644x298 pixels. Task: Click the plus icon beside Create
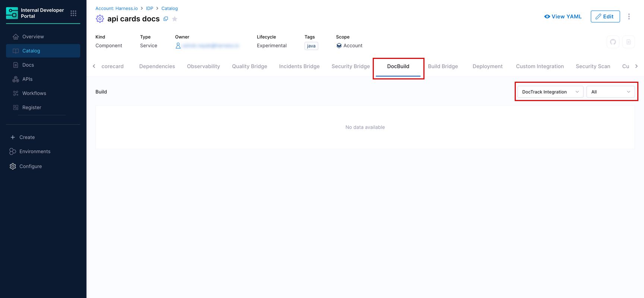point(13,137)
